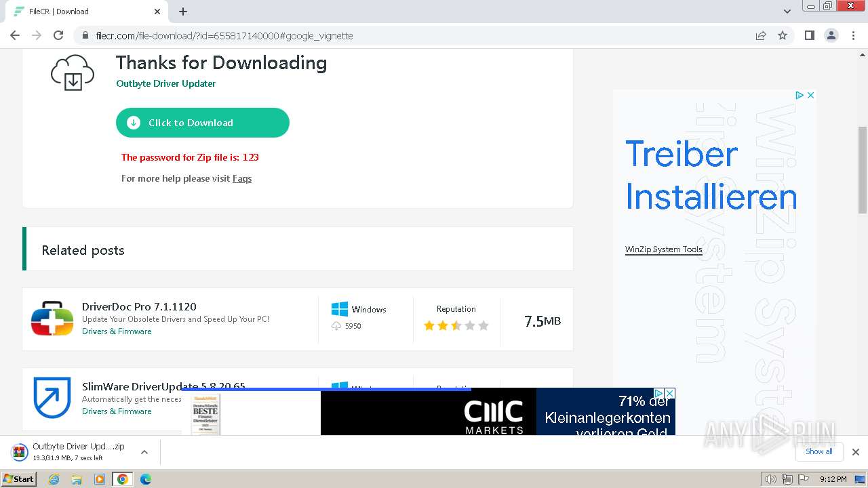Open browser side panel
Viewport: 868px width, 488px height.
810,35
